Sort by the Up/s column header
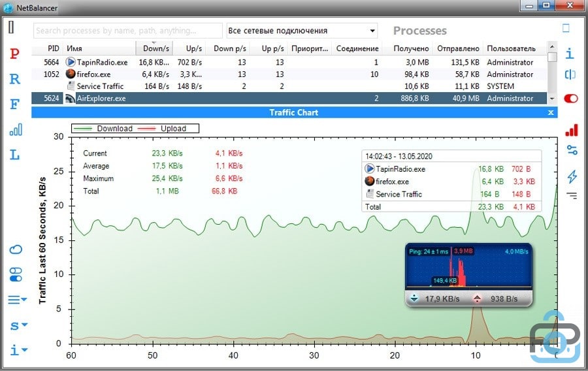 pyautogui.click(x=189, y=48)
